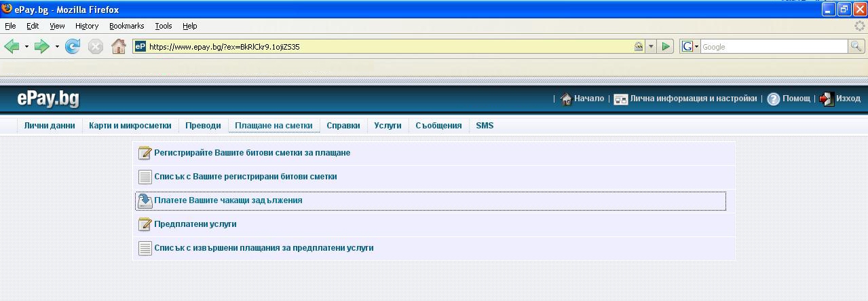Click the question mark Помощ icon
868x301 pixels.
[774, 99]
